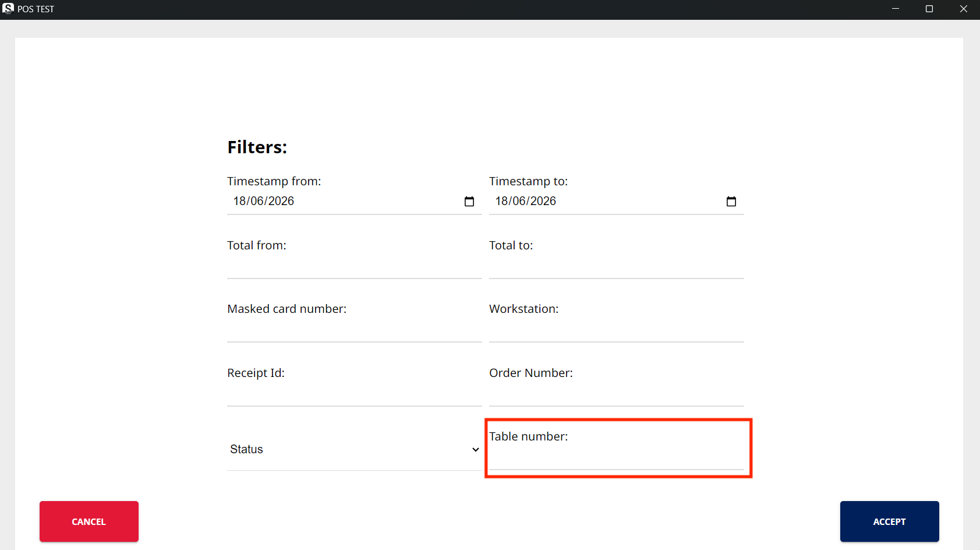Click the Table number input field
The height and width of the screenshot is (550, 980).
pyautogui.click(x=616, y=457)
